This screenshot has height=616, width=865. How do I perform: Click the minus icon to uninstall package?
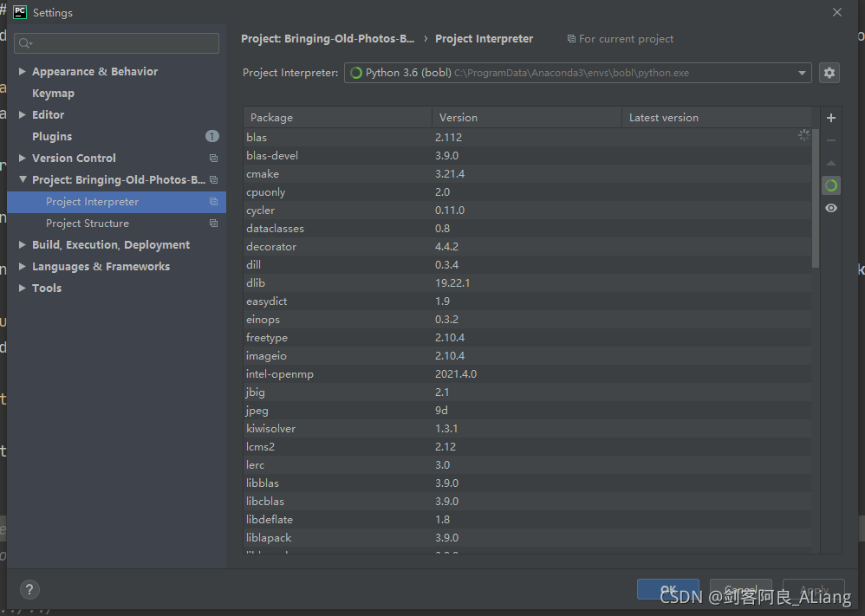click(830, 140)
